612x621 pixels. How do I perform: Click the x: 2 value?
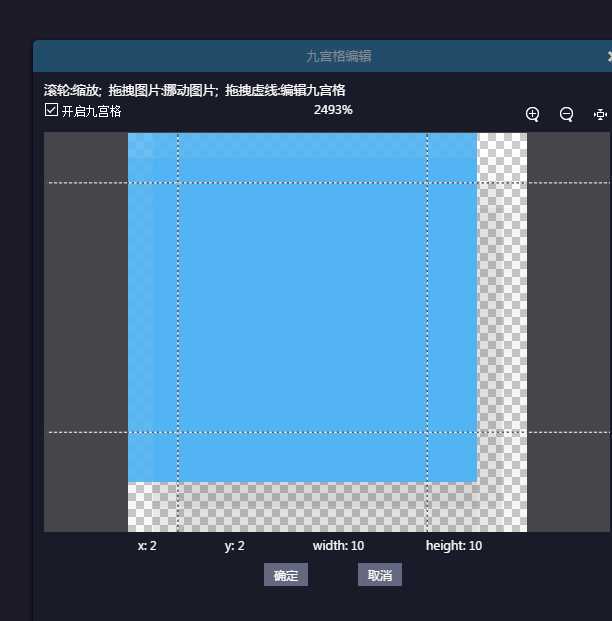pos(147,546)
